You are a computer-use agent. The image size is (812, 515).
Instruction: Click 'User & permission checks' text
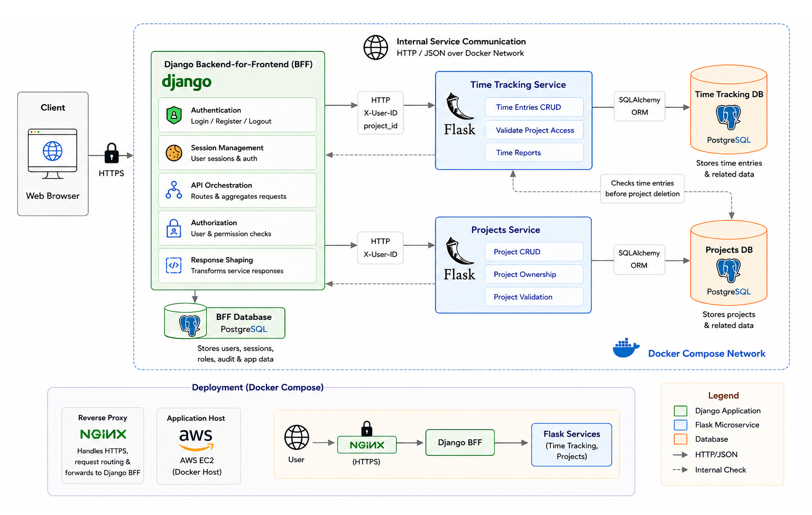click(231, 234)
